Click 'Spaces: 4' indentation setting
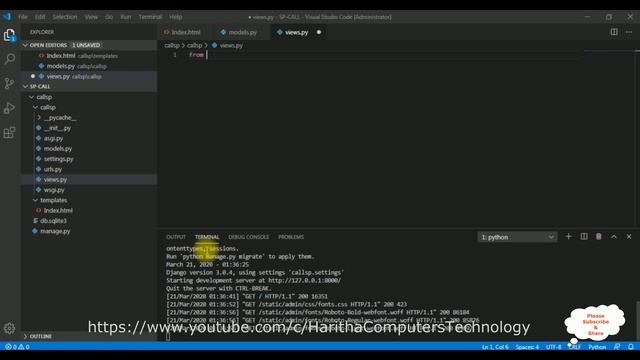This screenshot has height=360, width=640. click(x=527, y=347)
